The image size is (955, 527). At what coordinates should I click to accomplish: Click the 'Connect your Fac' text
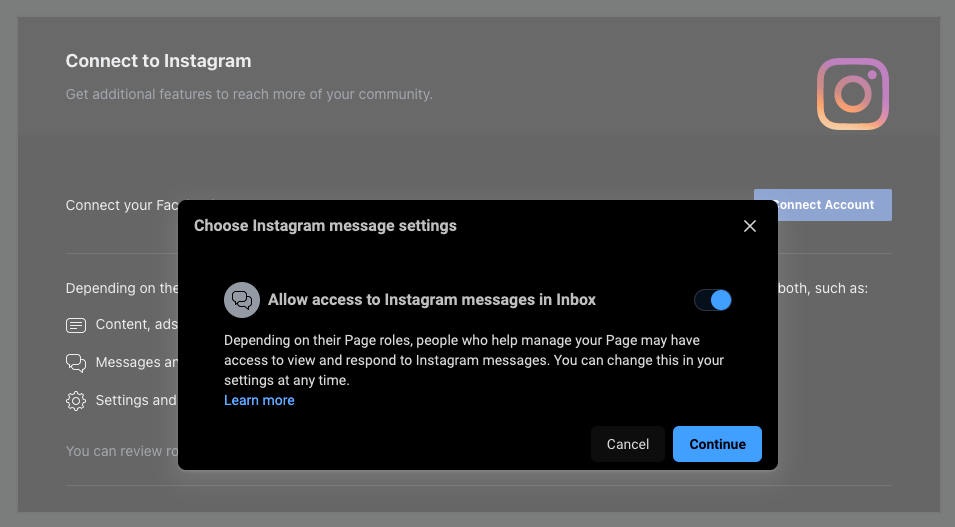[x=122, y=205]
